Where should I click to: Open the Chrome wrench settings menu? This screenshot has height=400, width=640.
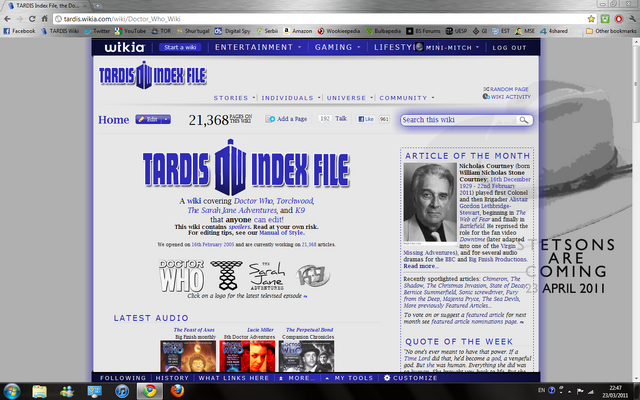coord(633,19)
